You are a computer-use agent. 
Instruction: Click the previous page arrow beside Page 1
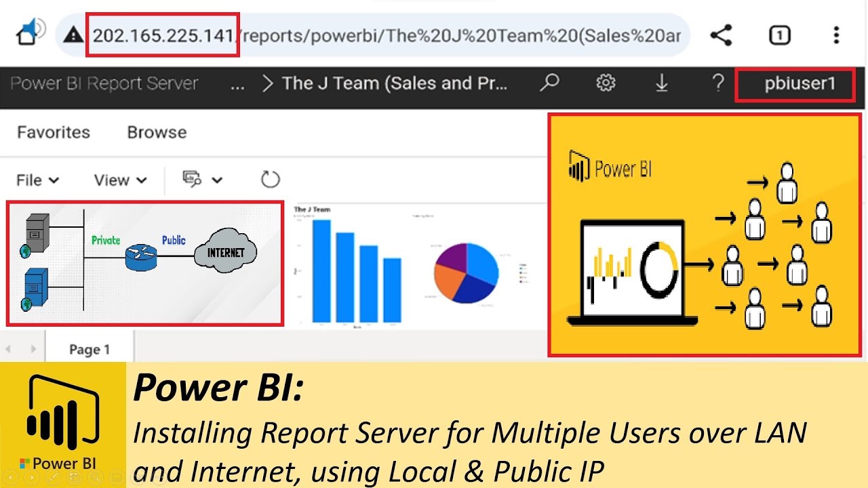pyautogui.click(x=9, y=350)
